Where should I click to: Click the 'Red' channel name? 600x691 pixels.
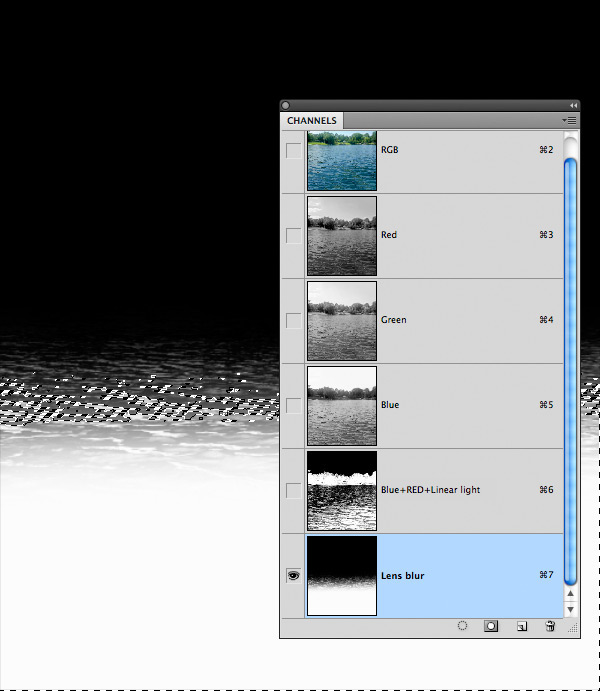[389, 235]
